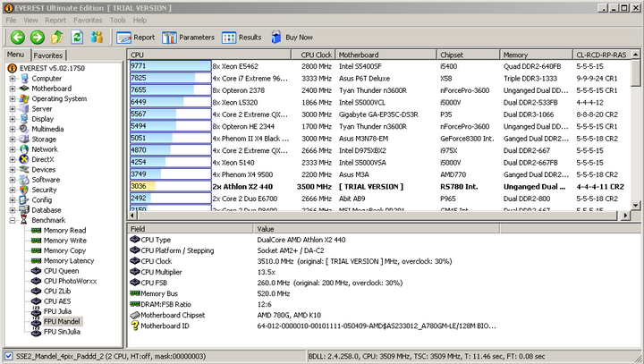Expand the Multimedia tree node
This screenshot has height=364, width=644.
pos(13,129)
